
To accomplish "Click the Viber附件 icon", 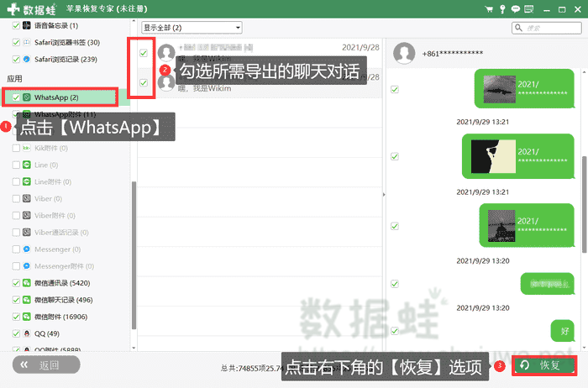I will 27,216.
